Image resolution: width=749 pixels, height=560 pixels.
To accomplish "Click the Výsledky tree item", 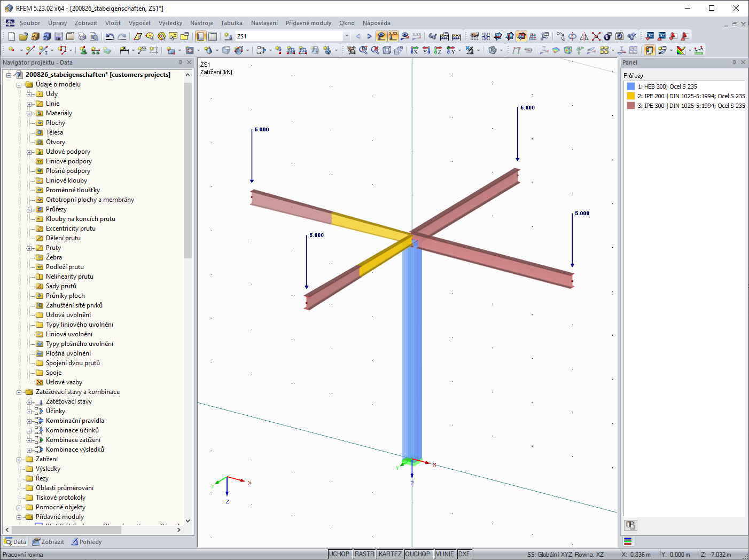I will (x=48, y=469).
